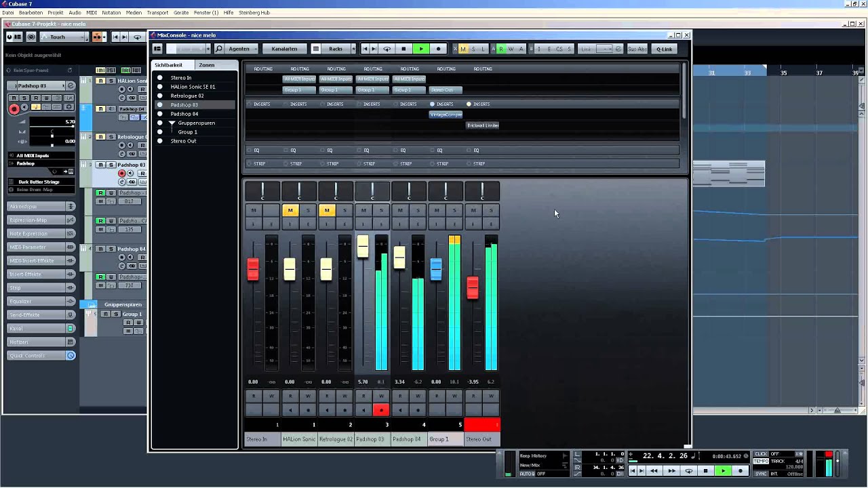Solo the Padshop 03 channel

381,210
